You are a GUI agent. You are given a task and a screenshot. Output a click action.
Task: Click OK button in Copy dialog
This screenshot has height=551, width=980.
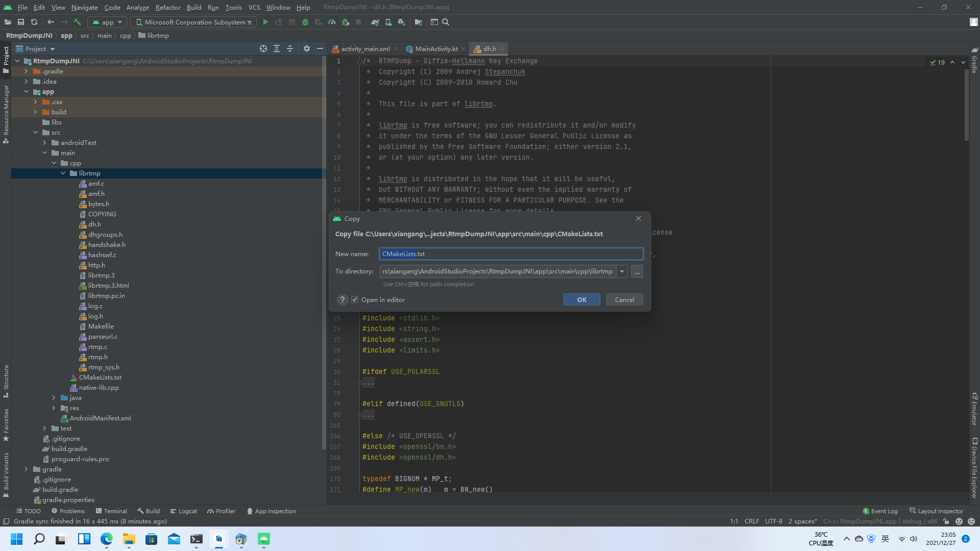[581, 299]
